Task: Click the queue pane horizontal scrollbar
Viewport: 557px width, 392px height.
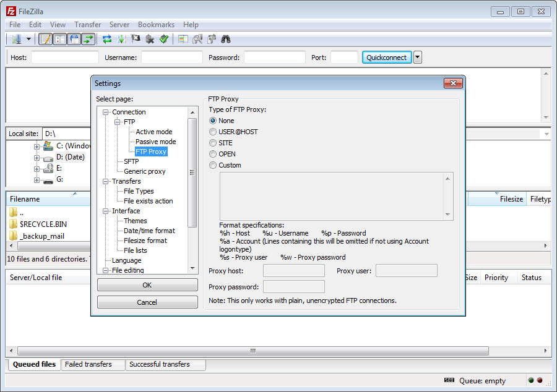Action: 253,351
